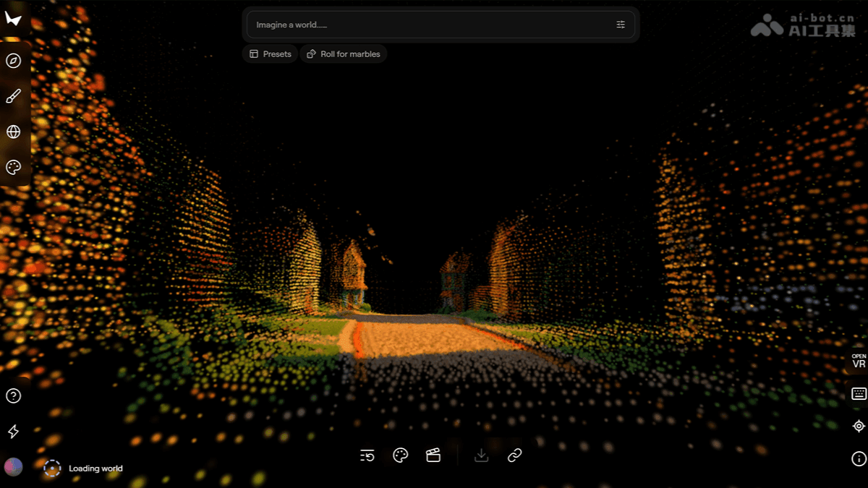Click into the "Imagine a world" prompt field
Image resolution: width=868 pixels, height=488 pixels.
point(427,25)
